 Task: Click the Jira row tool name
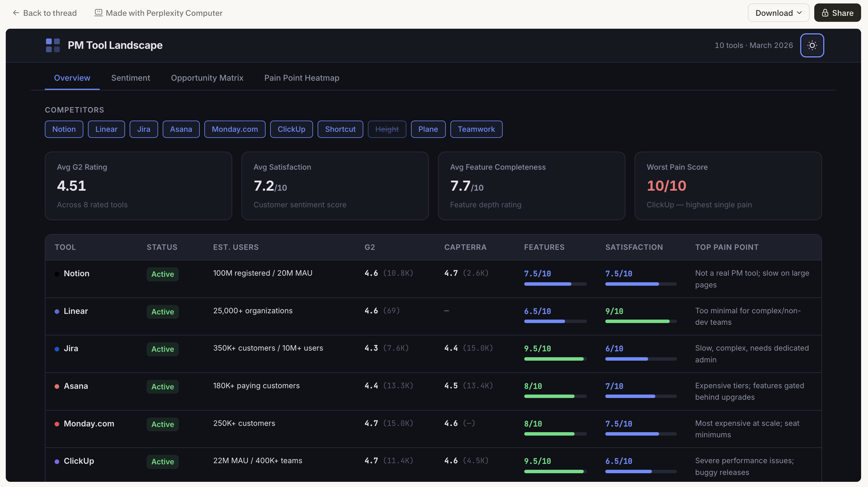(71, 348)
